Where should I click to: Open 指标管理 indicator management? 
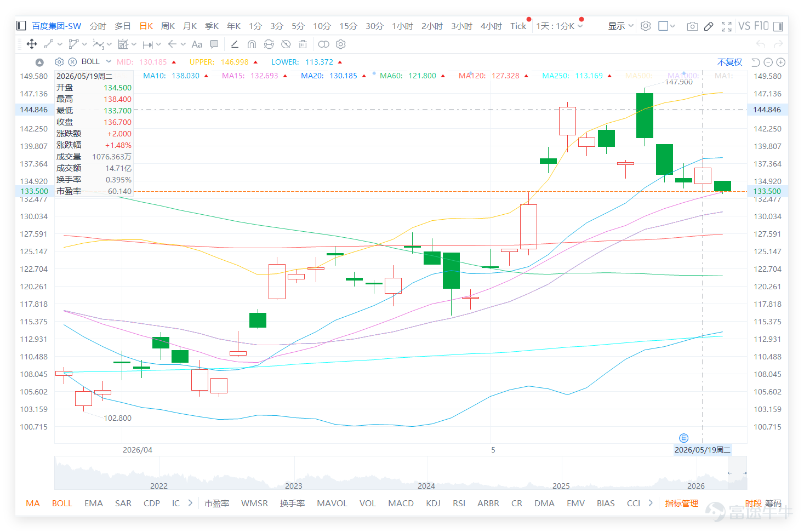tap(682, 503)
